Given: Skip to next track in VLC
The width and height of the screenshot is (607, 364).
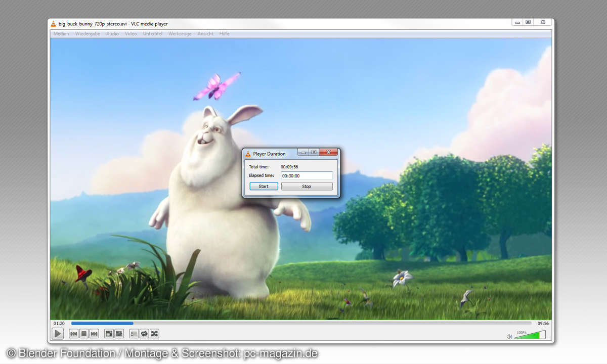Looking at the screenshot, I should point(94,334).
